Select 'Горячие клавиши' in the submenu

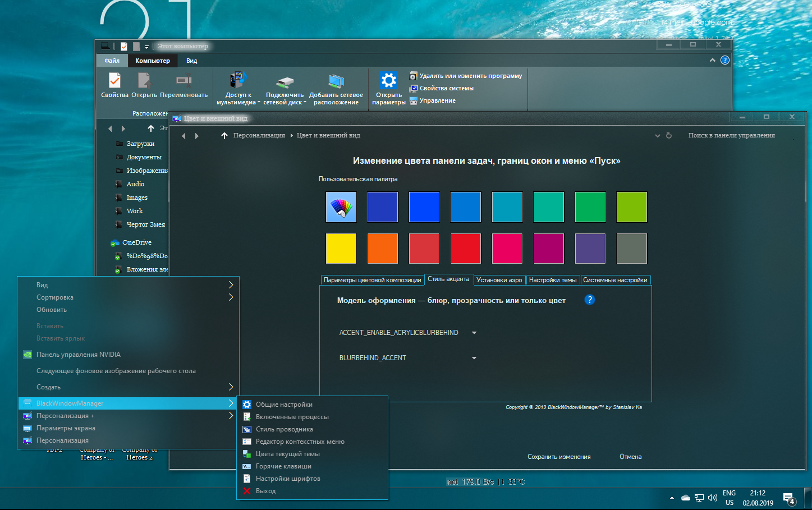click(x=283, y=466)
